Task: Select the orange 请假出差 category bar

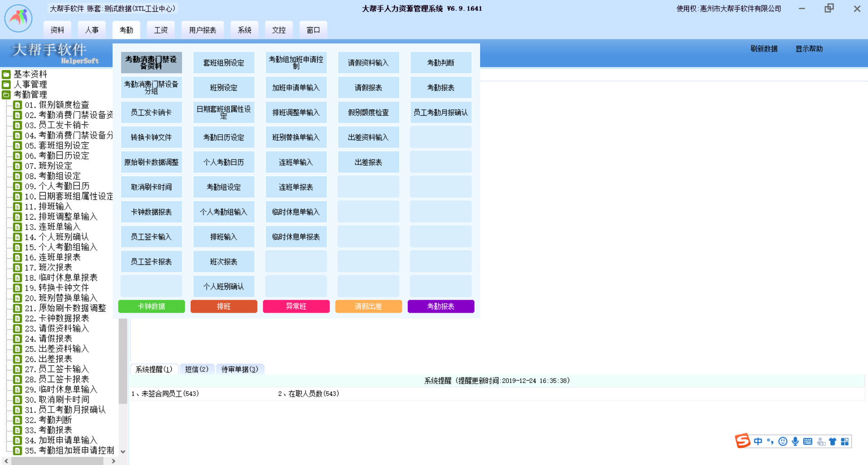Action: click(368, 306)
